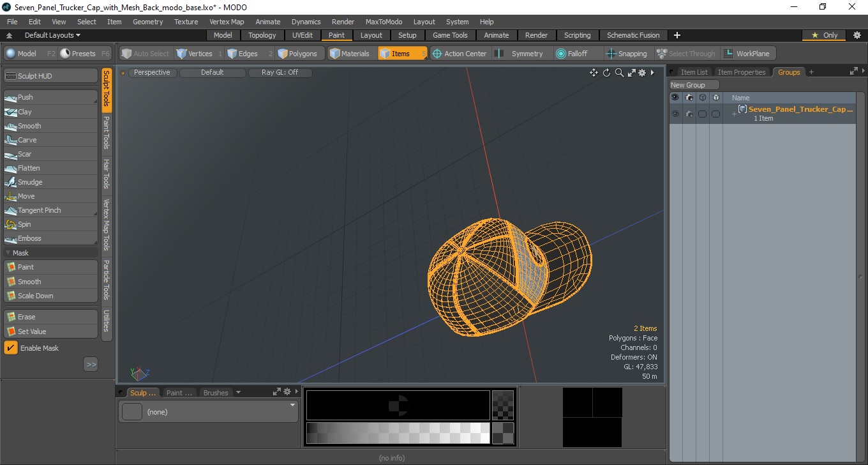Use the mask Set Value tool
Image resolution: width=868 pixels, height=465 pixels.
coord(50,332)
